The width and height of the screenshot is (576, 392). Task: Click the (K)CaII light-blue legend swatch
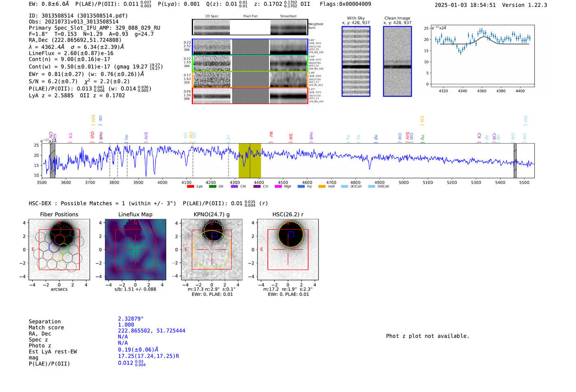coord(344,186)
